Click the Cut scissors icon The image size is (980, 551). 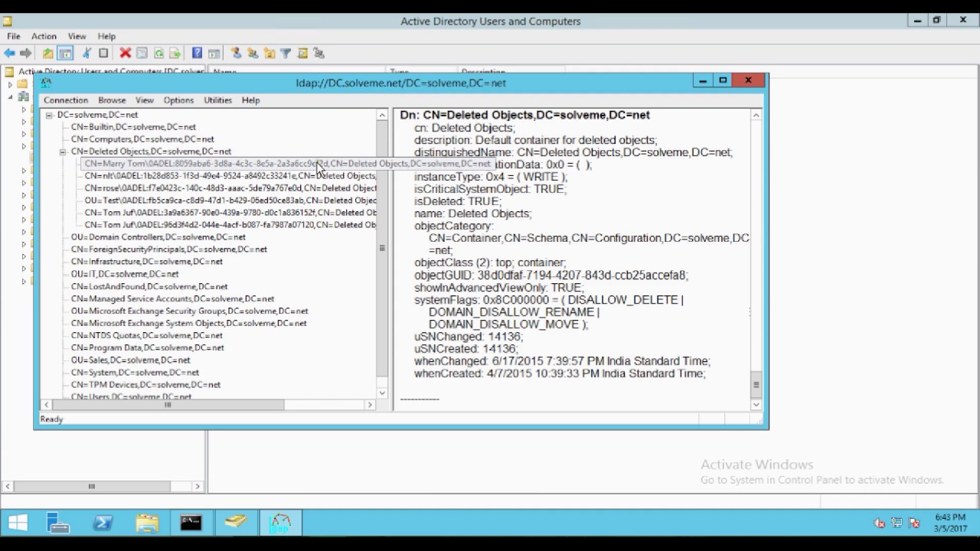click(x=87, y=53)
